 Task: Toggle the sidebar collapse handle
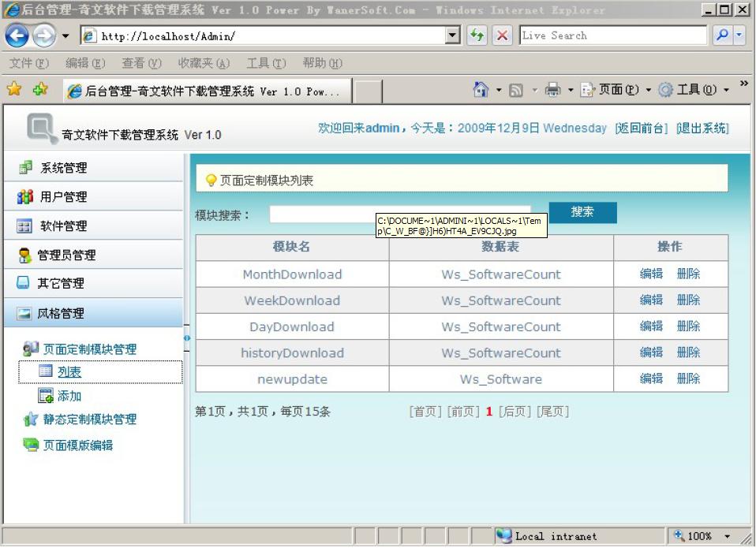tap(187, 338)
